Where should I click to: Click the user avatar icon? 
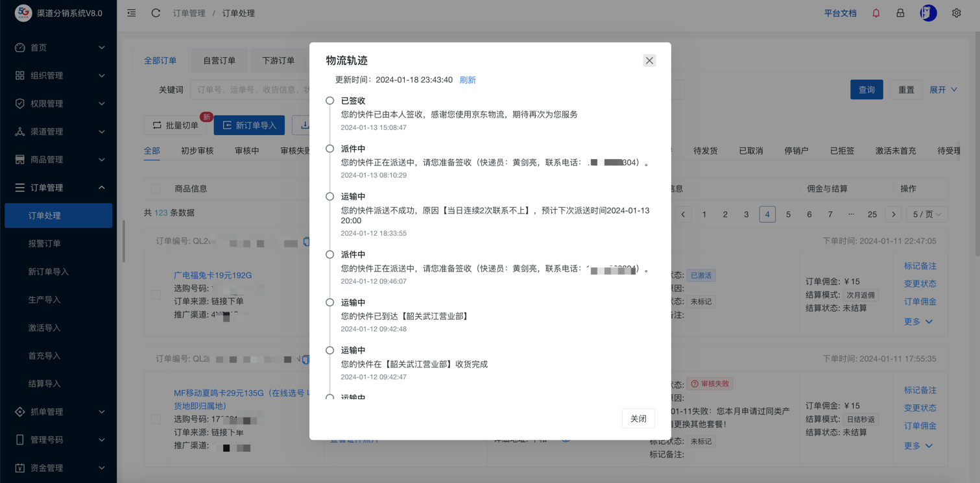(x=928, y=13)
